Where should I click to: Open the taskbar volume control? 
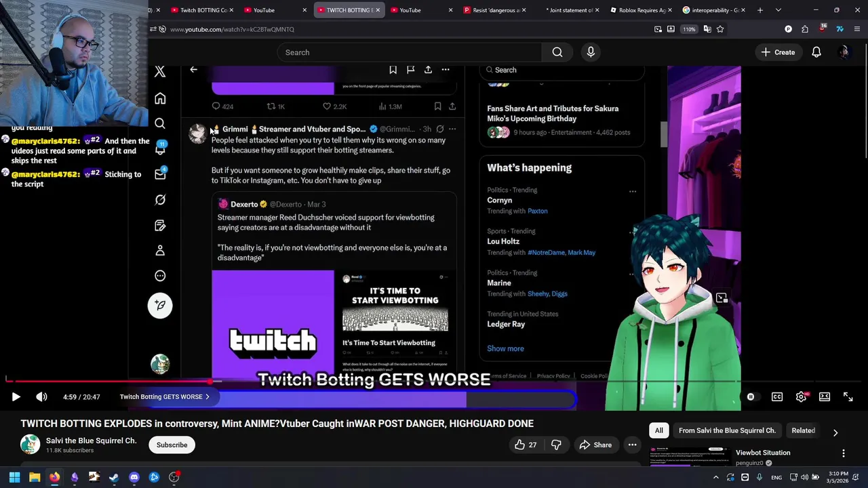[x=804, y=477]
